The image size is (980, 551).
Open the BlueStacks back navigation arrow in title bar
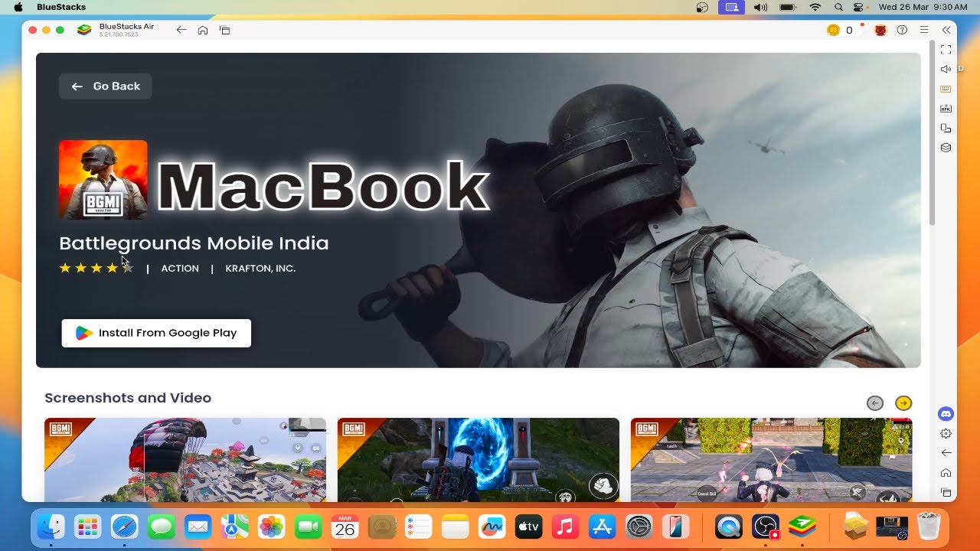pos(181,30)
